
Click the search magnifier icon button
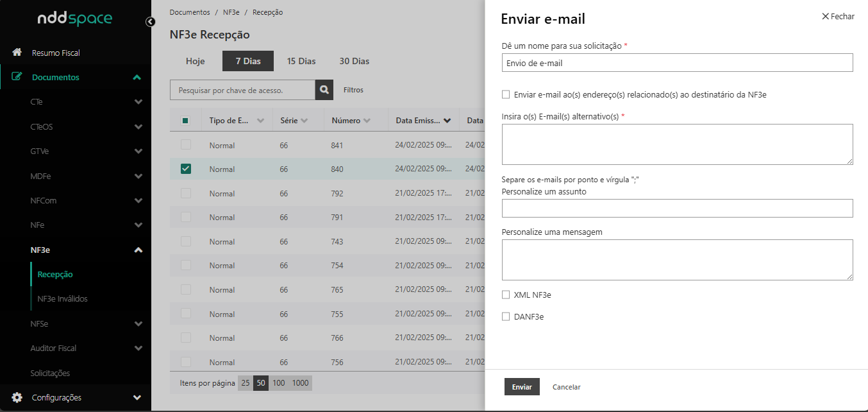click(x=324, y=90)
